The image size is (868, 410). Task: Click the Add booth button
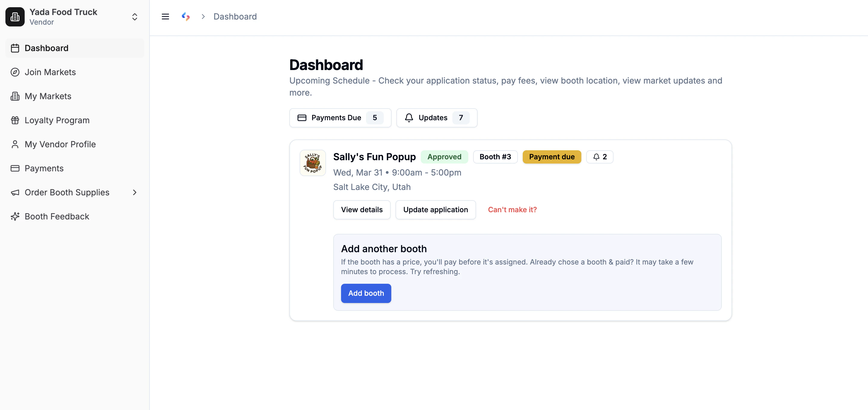[x=366, y=293]
